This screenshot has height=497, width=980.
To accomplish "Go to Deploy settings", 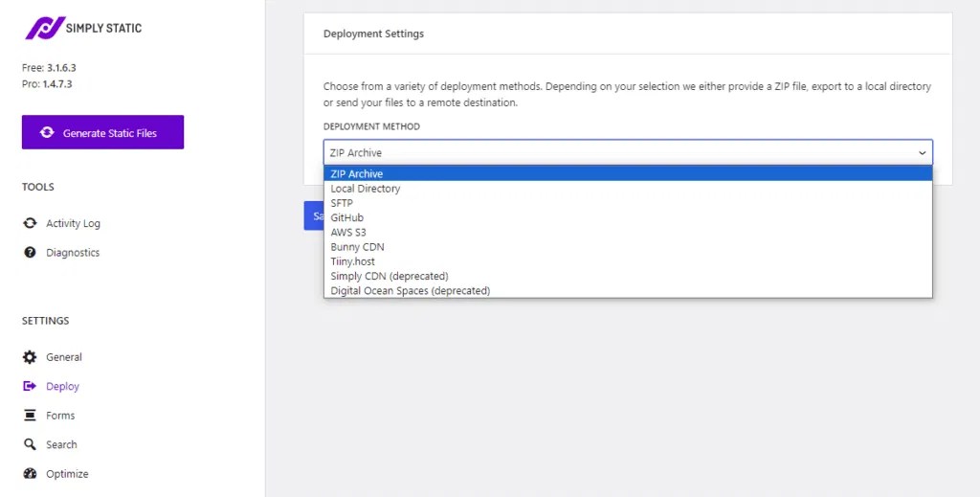I will (x=62, y=386).
